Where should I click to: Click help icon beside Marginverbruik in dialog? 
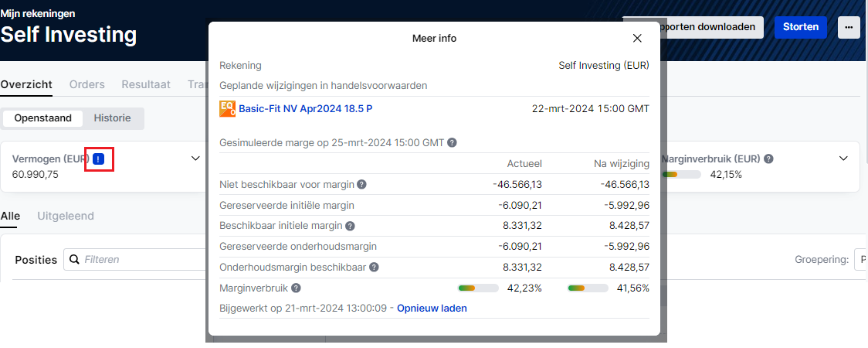pos(296,288)
